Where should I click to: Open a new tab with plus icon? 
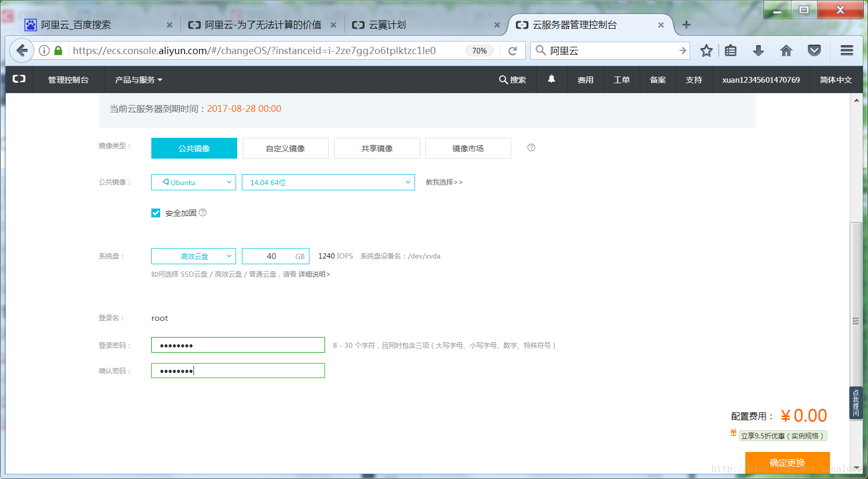click(686, 24)
